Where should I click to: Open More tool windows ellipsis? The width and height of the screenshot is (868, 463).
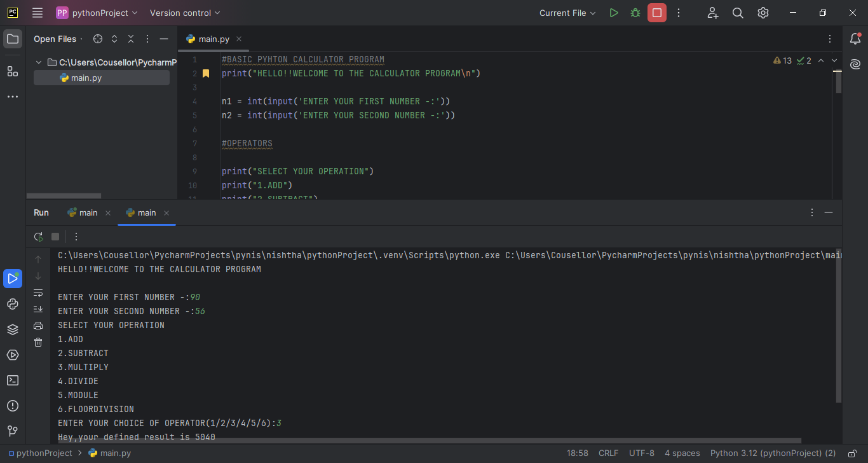click(x=13, y=97)
